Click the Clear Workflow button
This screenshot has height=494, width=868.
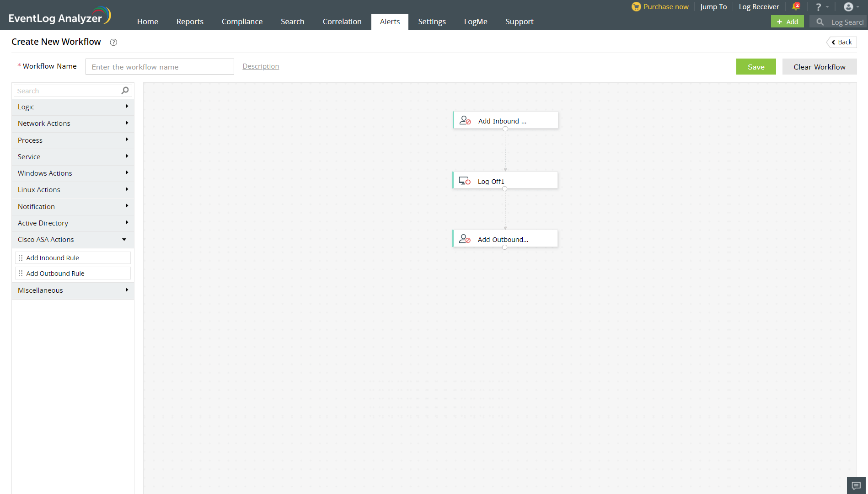[820, 67]
